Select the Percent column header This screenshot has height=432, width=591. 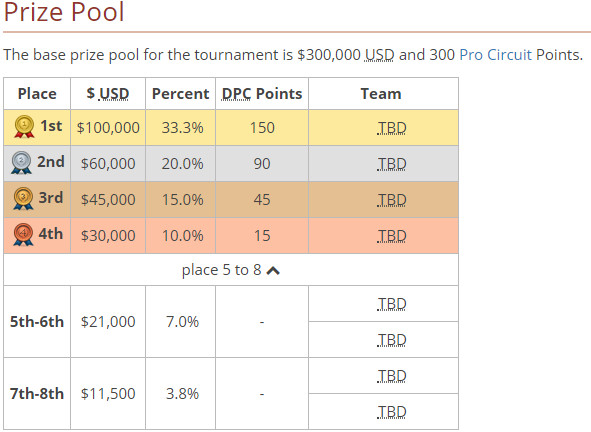pyautogui.click(x=181, y=93)
